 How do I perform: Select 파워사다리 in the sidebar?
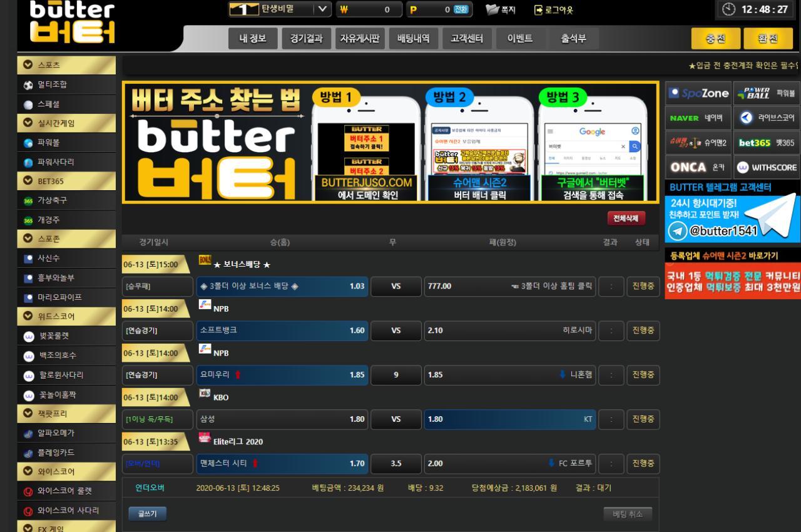tap(56, 162)
